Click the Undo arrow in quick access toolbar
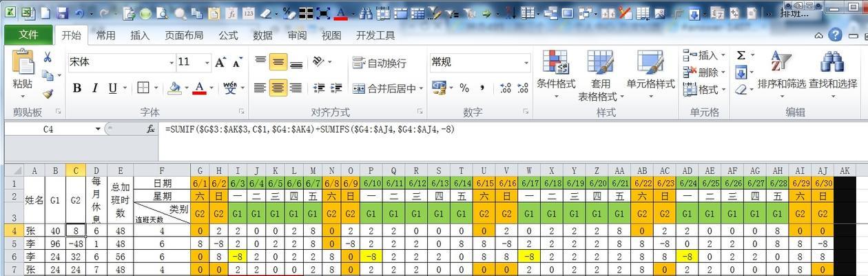868x276 pixels. 79,13
